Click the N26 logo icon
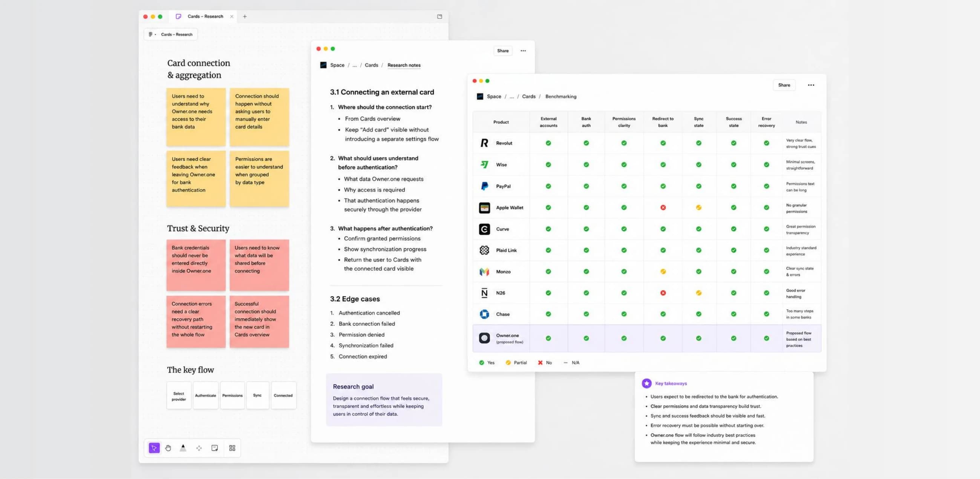This screenshot has height=479, width=980. click(x=484, y=293)
